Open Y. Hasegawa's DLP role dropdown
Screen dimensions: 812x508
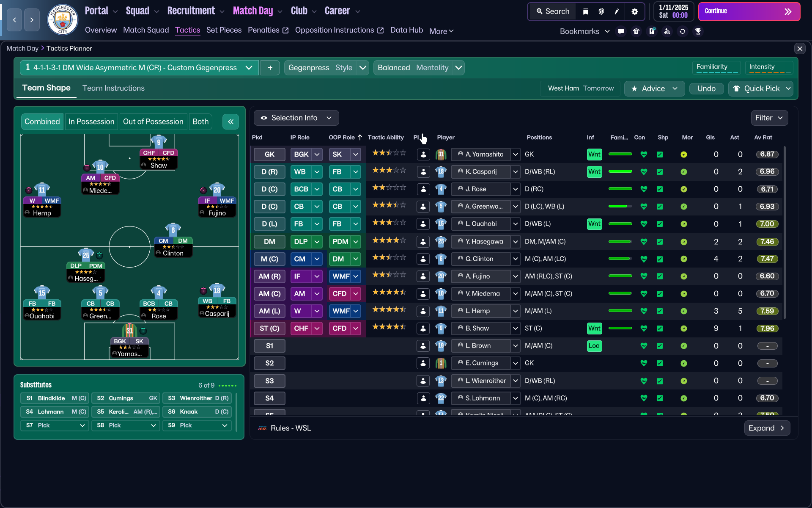(306, 241)
